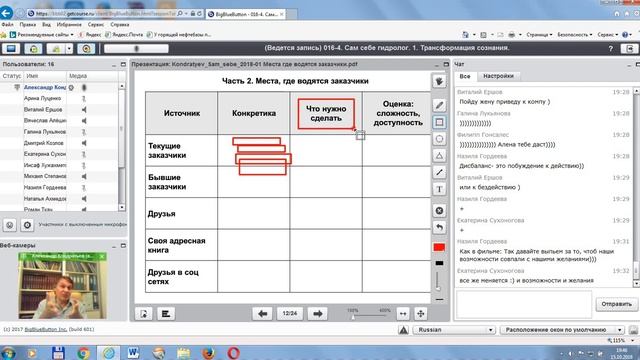This screenshot has height=360, width=640.
Task: Click the audio headset toolbar button
Action: 33,49
